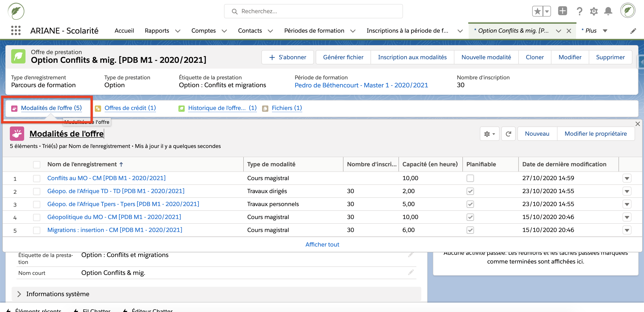
Task: Click the Nouvelle modalité button
Action: pos(486,57)
